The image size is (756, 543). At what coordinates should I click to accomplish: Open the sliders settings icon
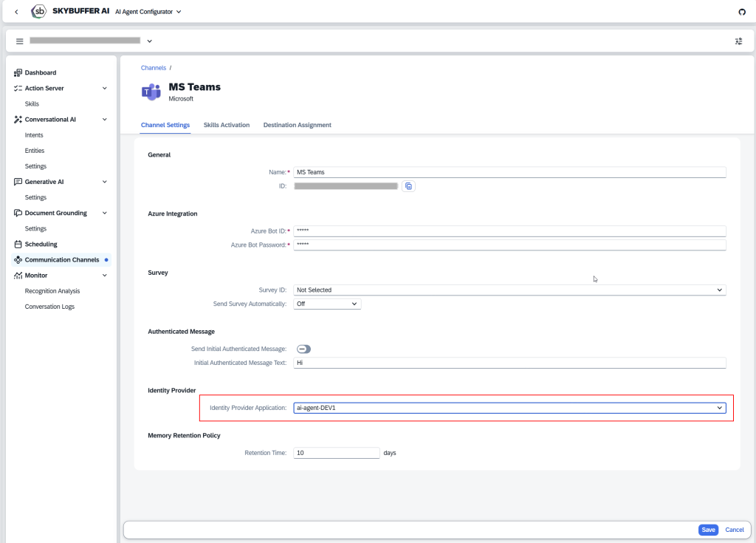738,41
